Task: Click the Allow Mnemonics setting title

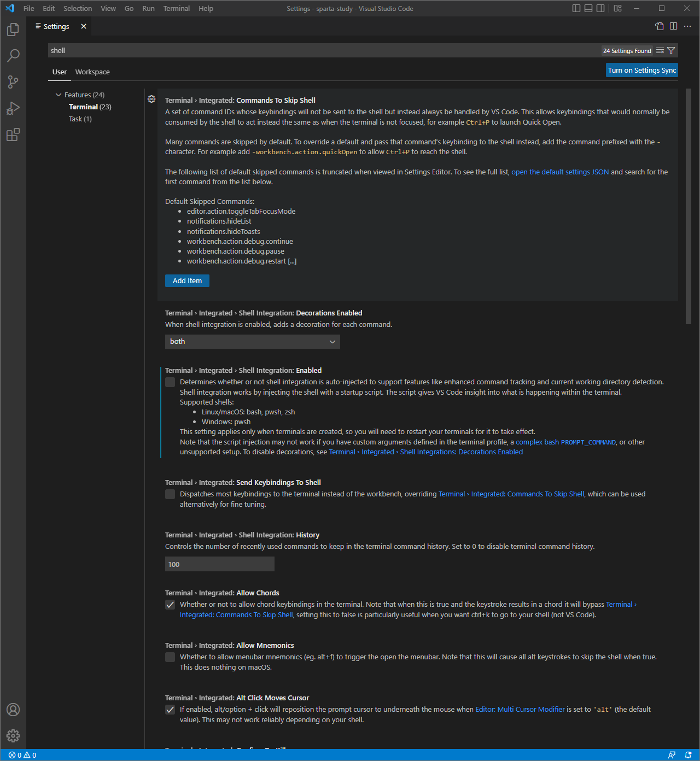Action: point(230,646)
